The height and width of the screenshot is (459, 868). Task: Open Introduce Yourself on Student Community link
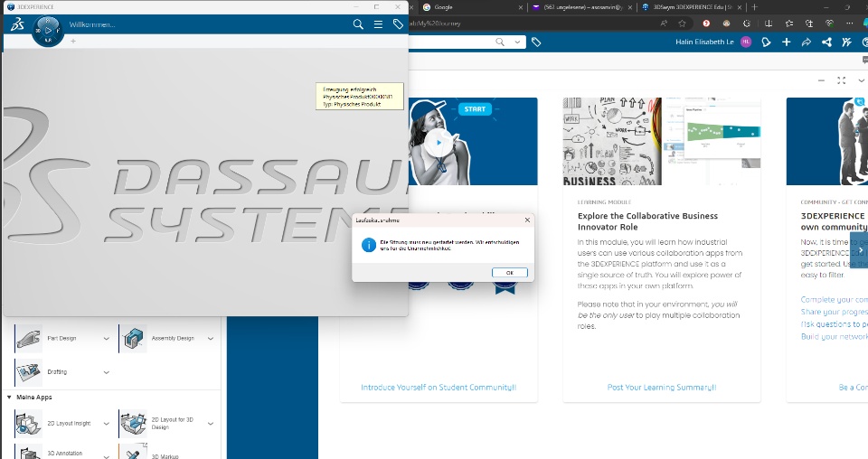(x=439, y=387)
